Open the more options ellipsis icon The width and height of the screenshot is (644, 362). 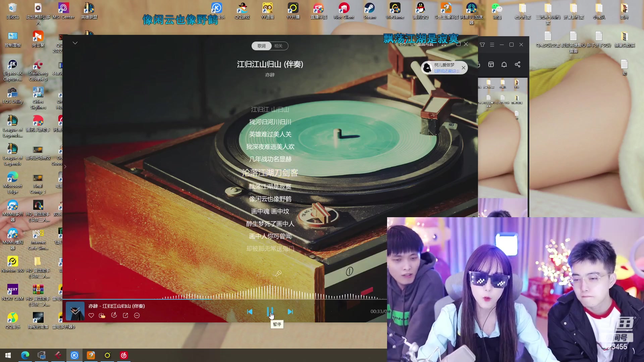tap(137, 315)
